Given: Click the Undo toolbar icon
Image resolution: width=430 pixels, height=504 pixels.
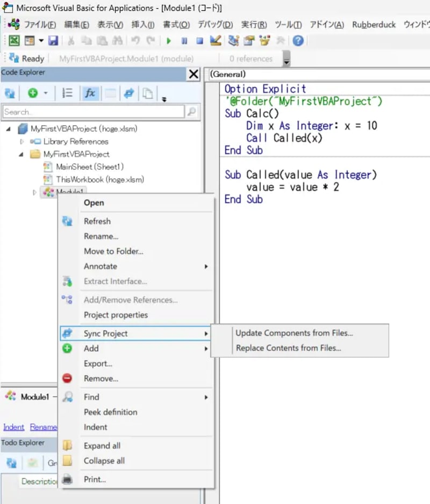Looking at the screenshot, I should point(135,41).
